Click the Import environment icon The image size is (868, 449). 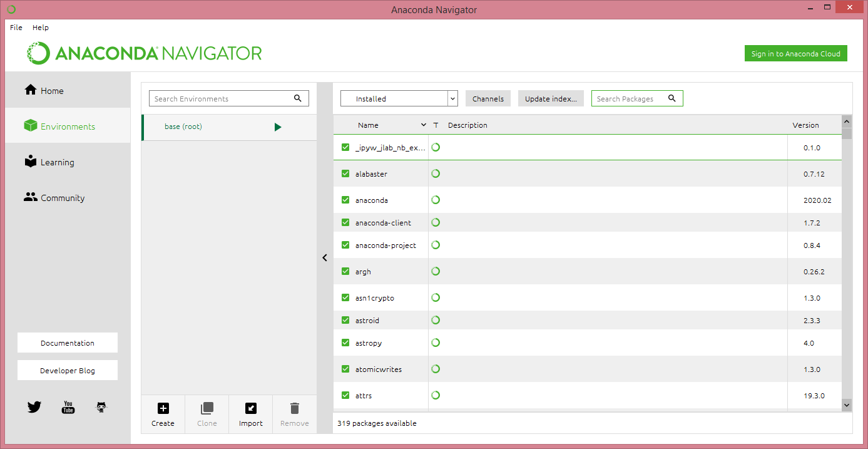coord(250,408)
